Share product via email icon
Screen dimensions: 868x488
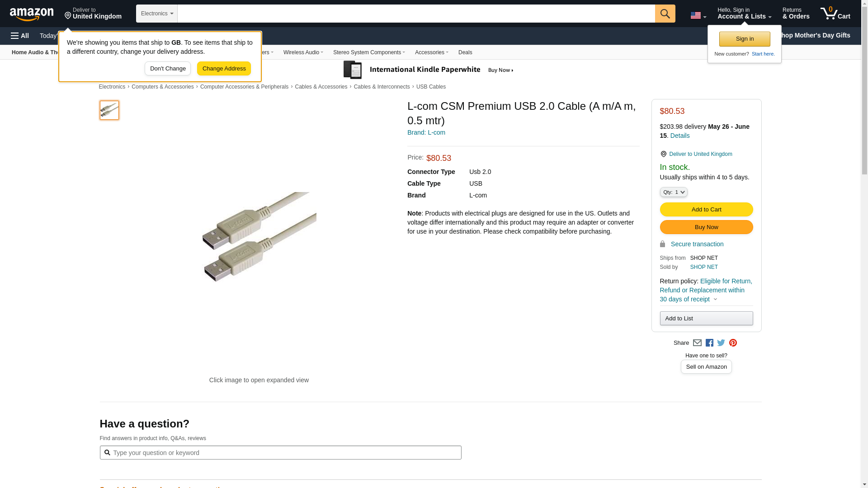(x=697, y=343)
